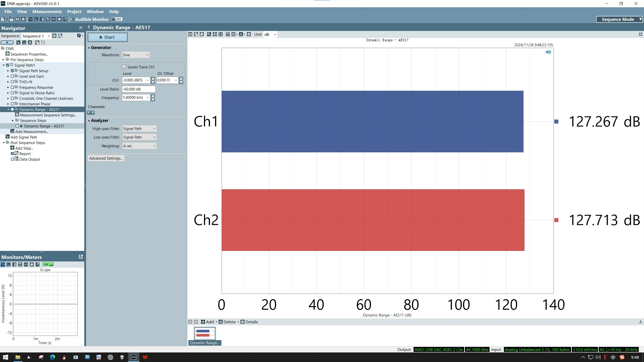Click the zoom-to-fit graph icon
Image resolution: width=644 pixels, height=362 pixels.
pos(221,34)
